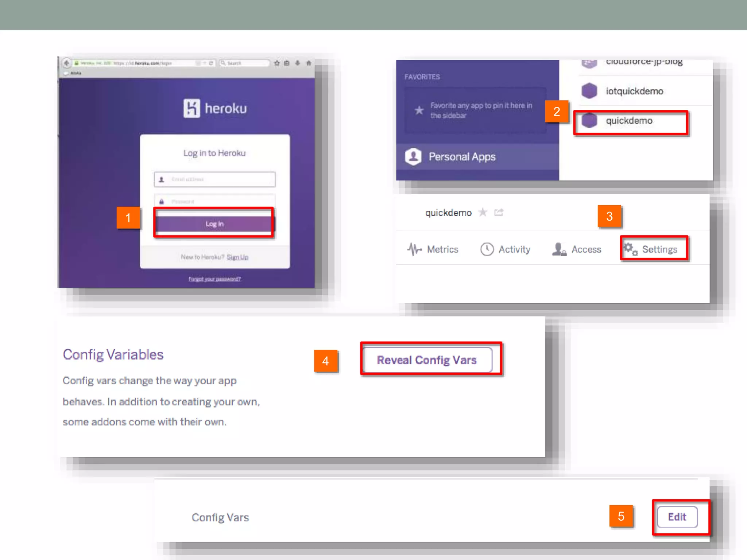Click Forgot your password link
The width and height of the screenshot is (747, 560).
(x=214, y=279)
